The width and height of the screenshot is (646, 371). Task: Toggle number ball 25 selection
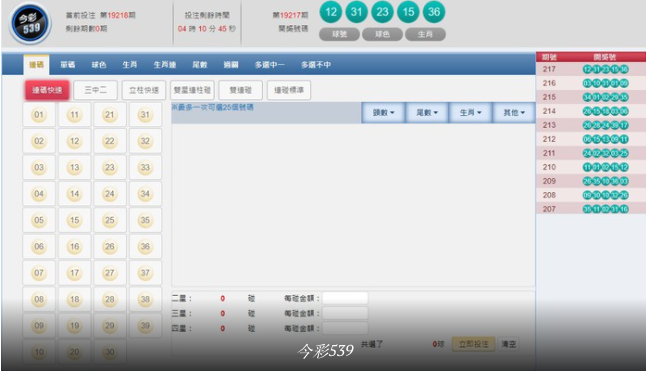(x=110, y=220)
